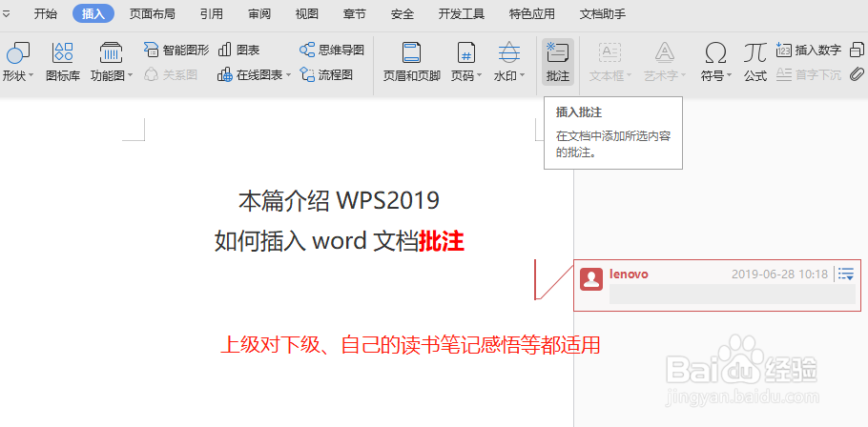868x427 pixels.
Task: Expand the 在线图表 dropdown arrow
Action: point(287,75)
